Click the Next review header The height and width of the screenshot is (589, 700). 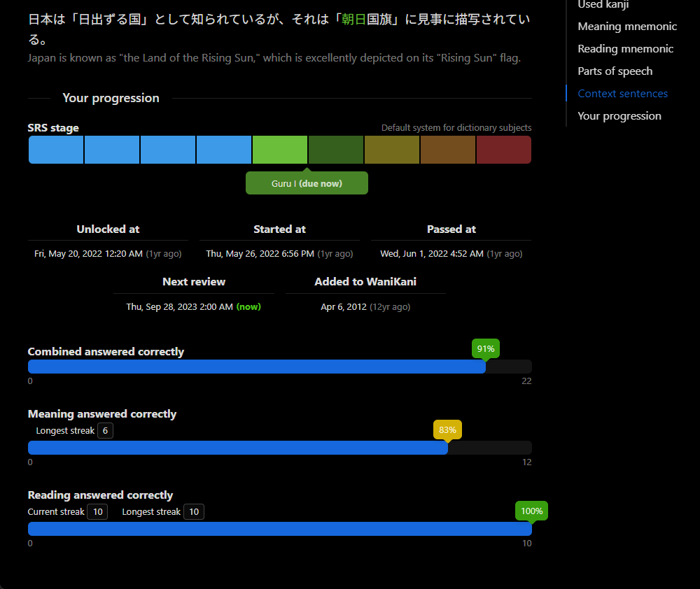pos(194,282)
